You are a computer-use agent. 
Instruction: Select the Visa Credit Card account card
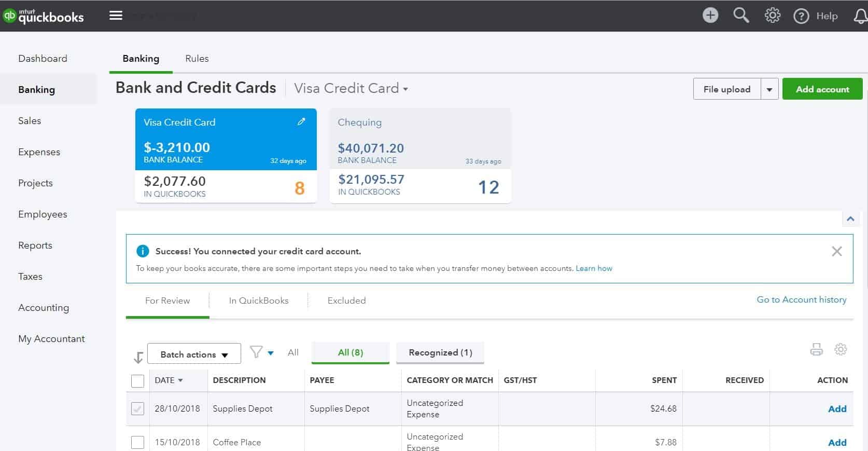(x=226, y=155)
